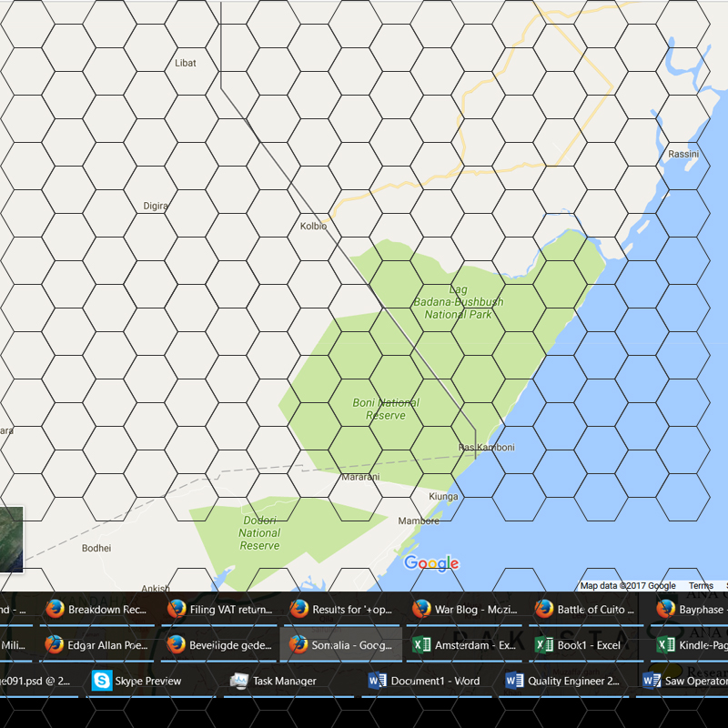Open the Excel 'Amsterdam - Ex...' workbook
This screenshot has width=728, height=728.
click(x=464, y=645)
